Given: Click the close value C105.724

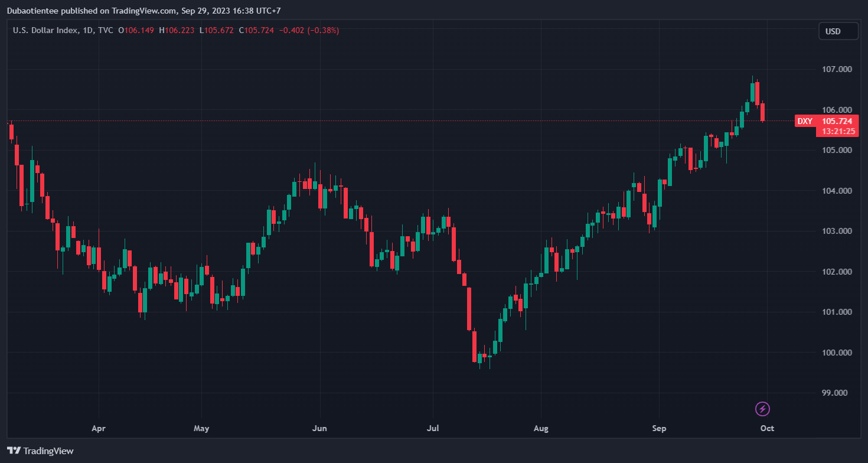Looking at the screenshot, I should pyautogui.click(x=256, y=30).
